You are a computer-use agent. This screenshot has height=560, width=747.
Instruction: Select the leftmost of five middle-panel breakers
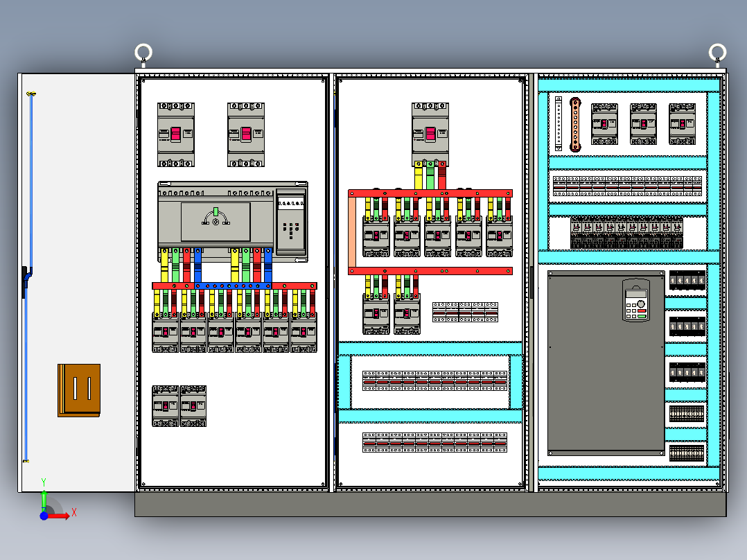[376, 236]
